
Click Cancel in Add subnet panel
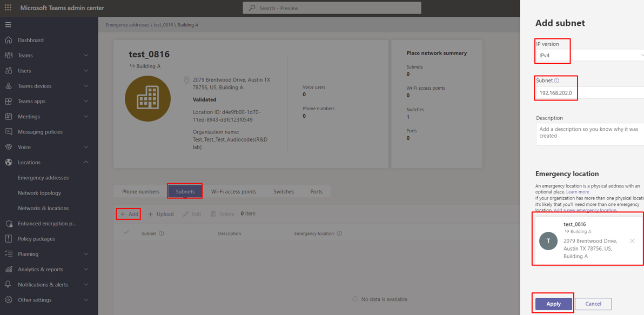[x=593, y=304]
